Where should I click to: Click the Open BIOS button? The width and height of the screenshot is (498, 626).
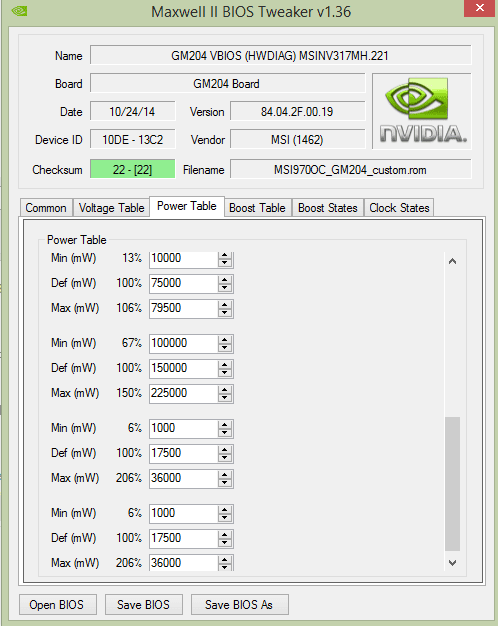tap(58, 604)
